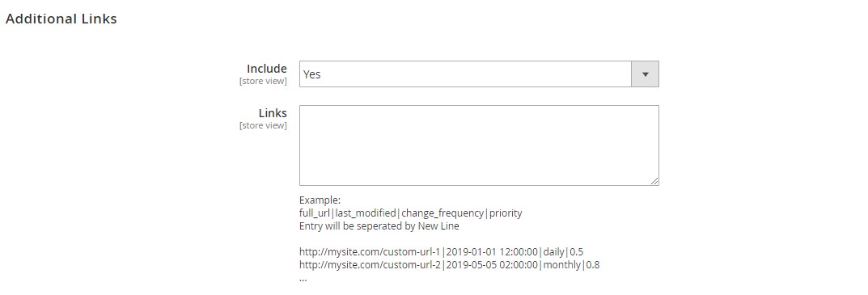Click the store view scope under Include

263,82
